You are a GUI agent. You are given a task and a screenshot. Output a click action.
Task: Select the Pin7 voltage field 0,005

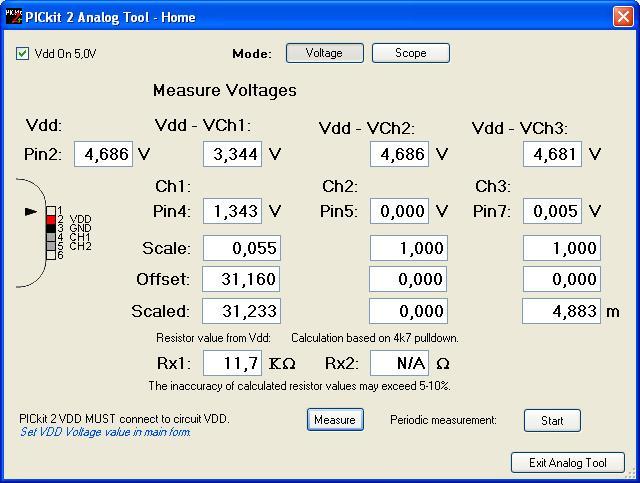click(552, 211)
